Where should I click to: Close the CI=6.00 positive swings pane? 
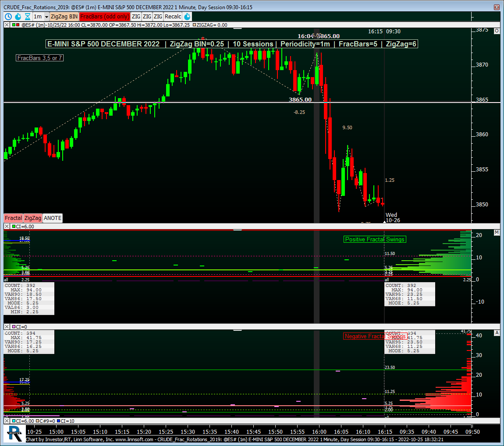[x=7, y=227]
